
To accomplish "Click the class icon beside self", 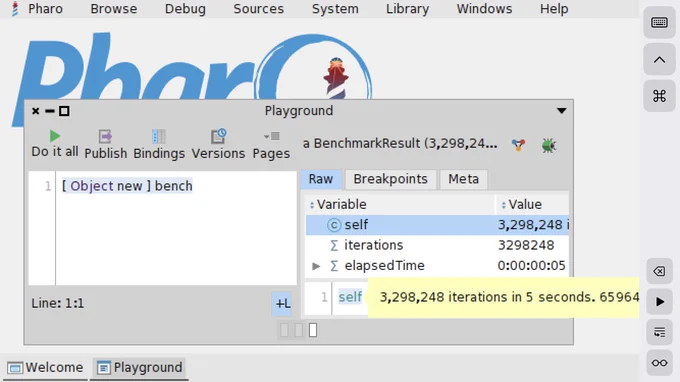I will pos(333,225).
